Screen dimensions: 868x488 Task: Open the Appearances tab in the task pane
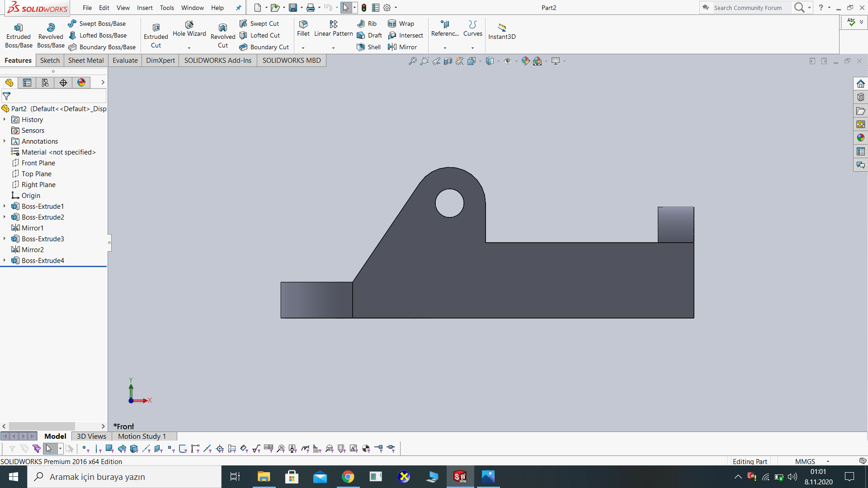860,138
